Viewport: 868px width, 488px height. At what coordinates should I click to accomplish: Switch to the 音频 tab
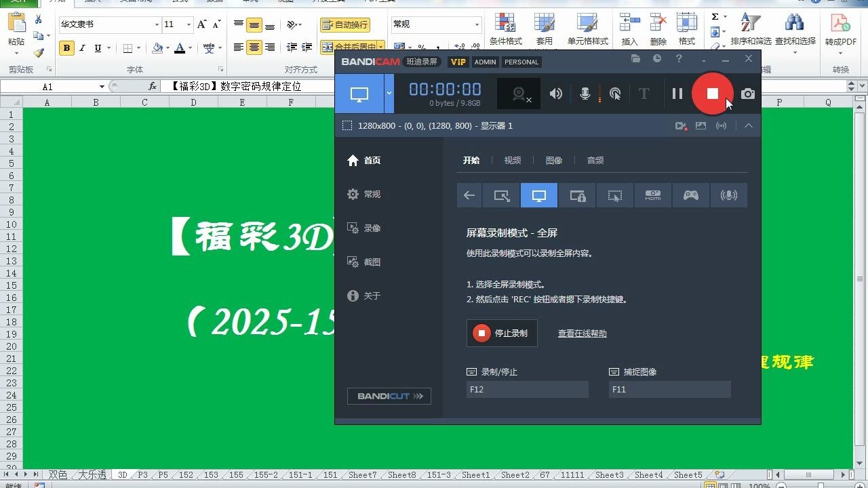pyautogui.click(x=595, y=161)
